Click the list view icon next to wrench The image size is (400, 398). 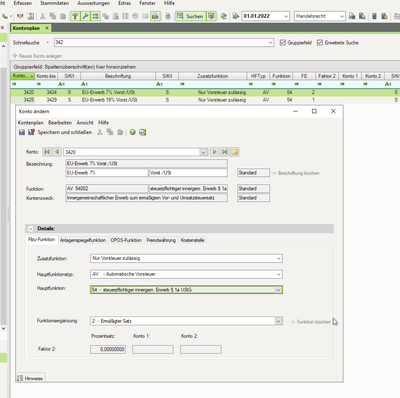click(96, 16)
